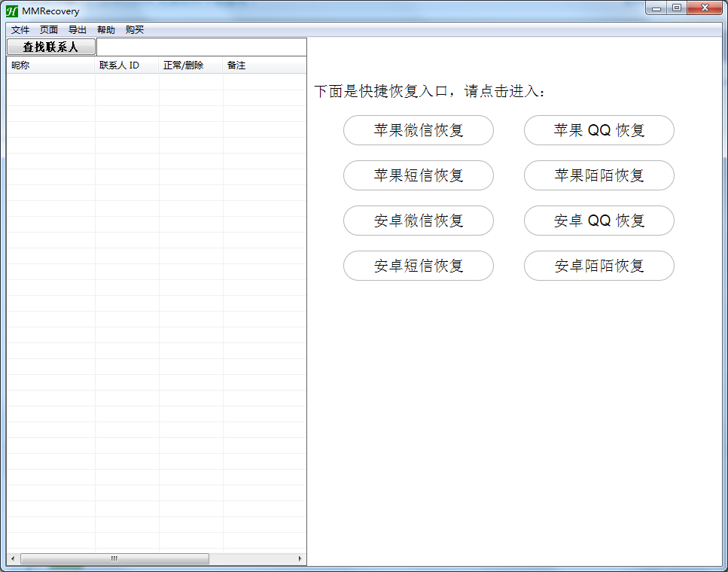728x572 pixels.
Task: Launch 安卓 QQ 恢复
Action: coord(599,221)
